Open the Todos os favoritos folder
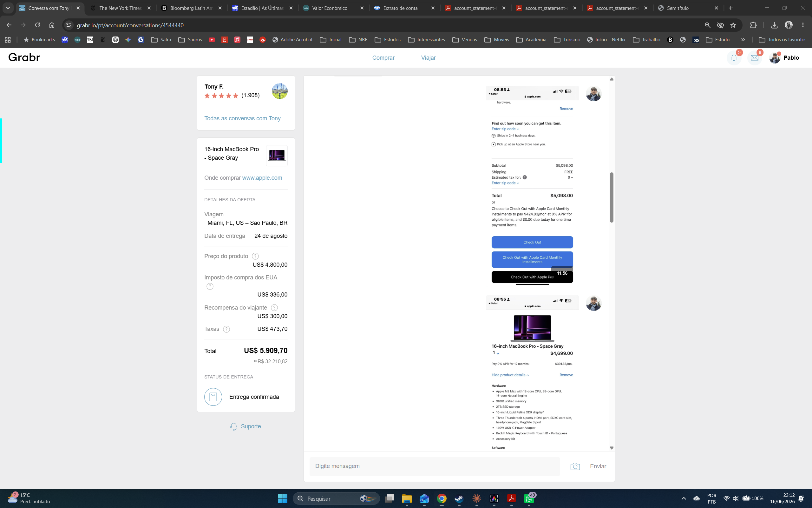The height and width of the screenshot is (508, 812). (x=782, y=40)
